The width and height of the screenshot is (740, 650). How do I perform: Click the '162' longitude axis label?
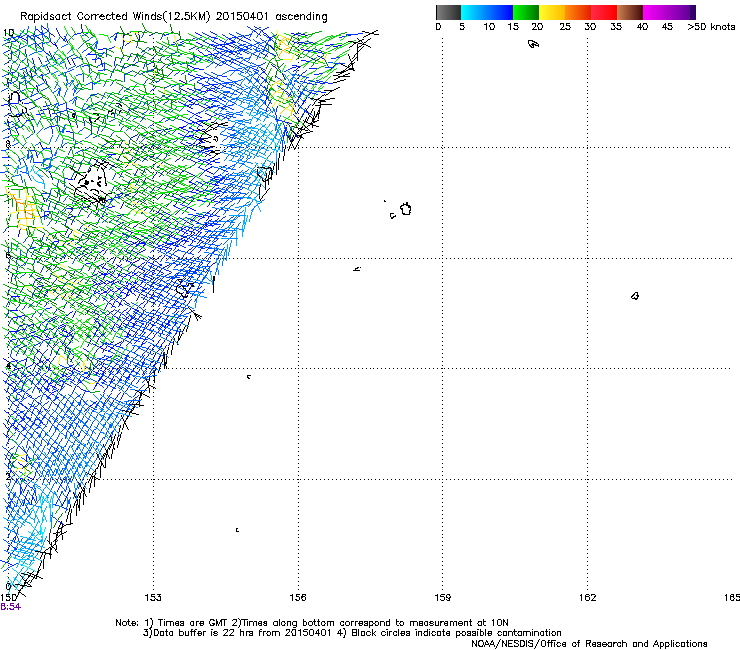587,598
